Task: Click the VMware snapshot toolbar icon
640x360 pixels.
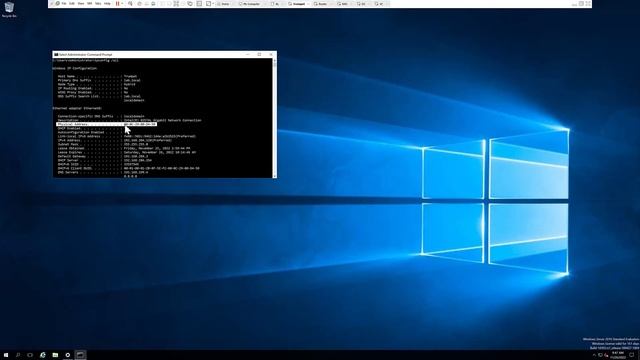Action: [139, 4]
